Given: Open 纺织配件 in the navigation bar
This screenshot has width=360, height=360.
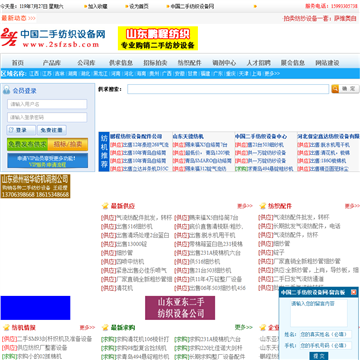Looking at the screenshot, I should pos(190,63).
